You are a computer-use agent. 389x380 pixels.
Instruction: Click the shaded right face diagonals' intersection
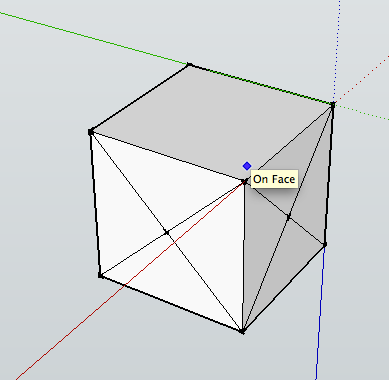(x=289, y=217)
